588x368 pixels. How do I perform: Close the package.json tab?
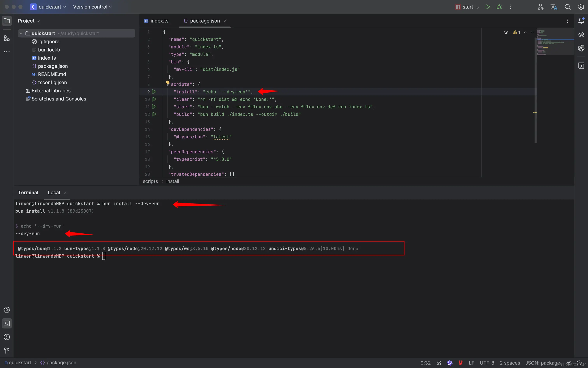click(x=225, y=21)
